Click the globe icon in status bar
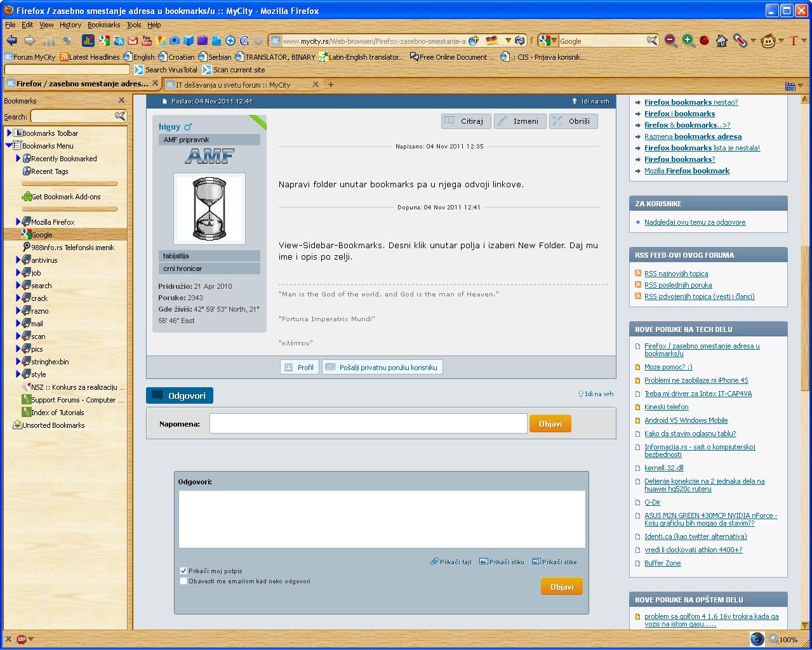 pyautogui.click(x=757, y=639)
